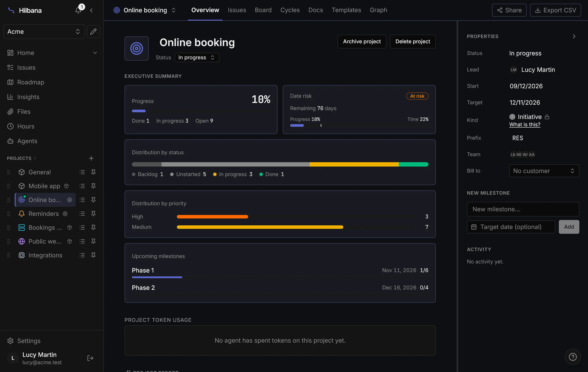
Task: Unpin the Mobile app project
Action: tap(93, 186)
